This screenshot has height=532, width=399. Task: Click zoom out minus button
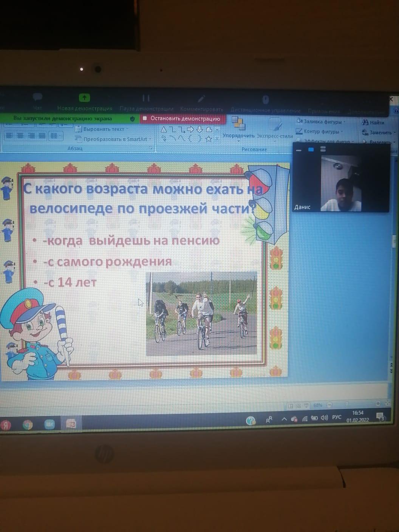(x=329, y=405)
